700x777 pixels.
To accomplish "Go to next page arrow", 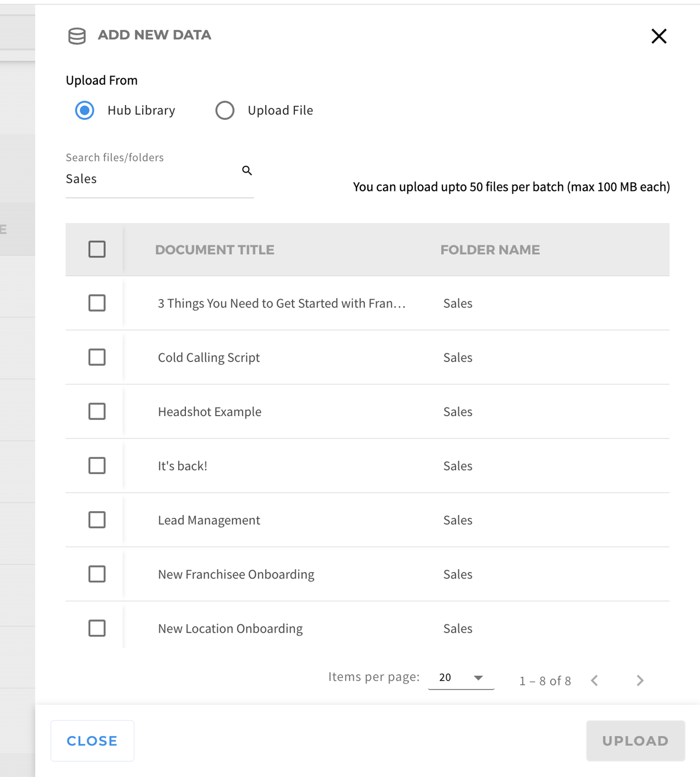I will 640,680.
